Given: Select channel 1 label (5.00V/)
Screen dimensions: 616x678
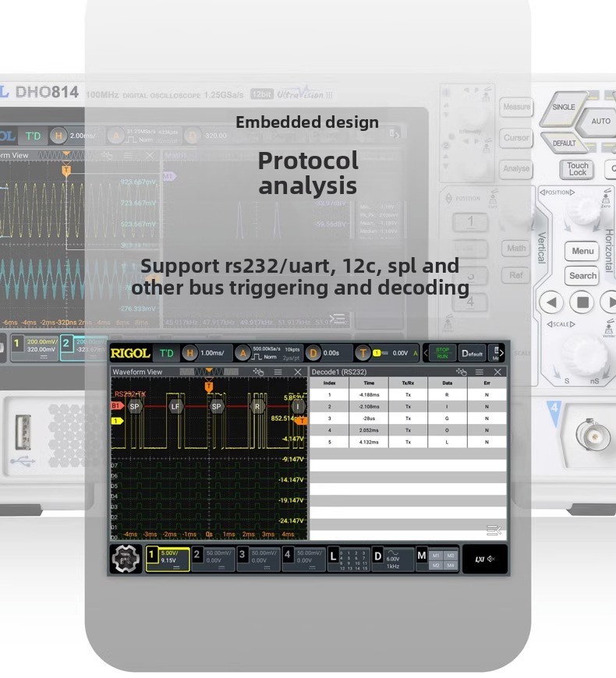Looking at the screenshot, I should 168,559.
